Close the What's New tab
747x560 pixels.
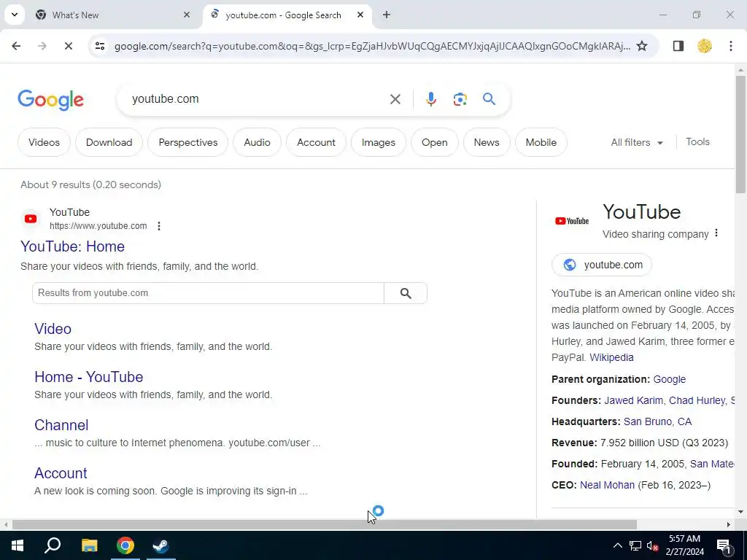tap(187, 15)
